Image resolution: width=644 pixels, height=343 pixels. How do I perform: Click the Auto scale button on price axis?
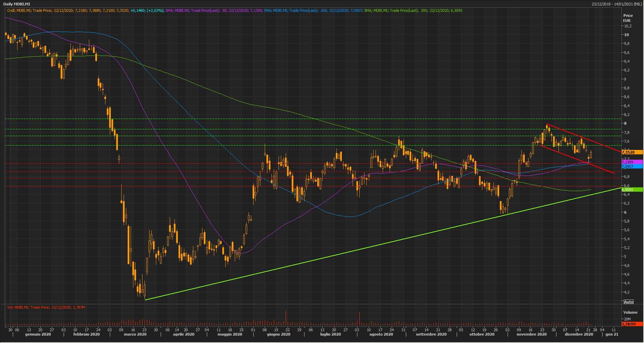click(x=629, y=302)
